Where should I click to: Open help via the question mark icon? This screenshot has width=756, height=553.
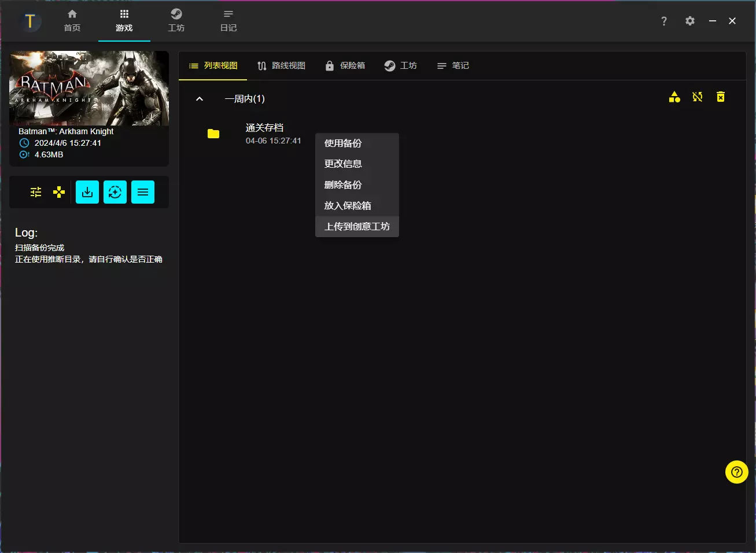coord(664,21)
